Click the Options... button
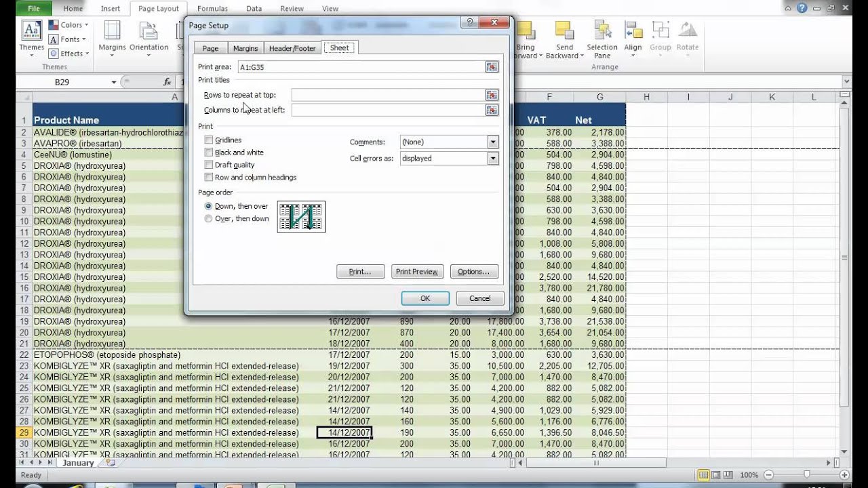The width and height of the screenshot is (868, 488). [474, 271]
